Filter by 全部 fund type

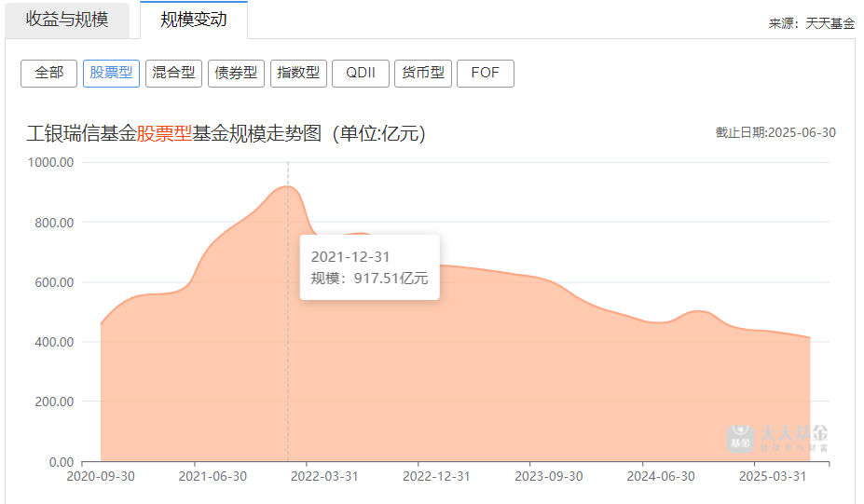(x=48, y=74)
